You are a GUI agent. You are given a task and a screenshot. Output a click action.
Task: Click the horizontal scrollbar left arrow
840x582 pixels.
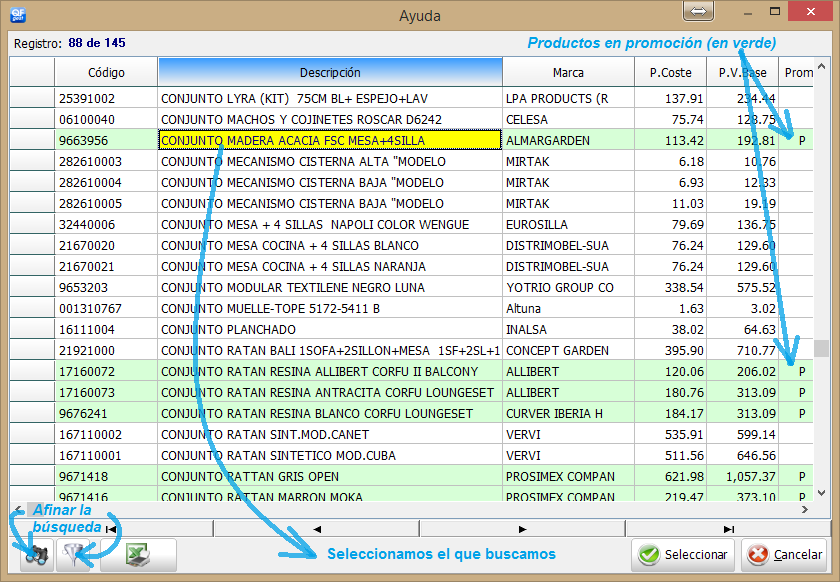[x=18, y=510]
